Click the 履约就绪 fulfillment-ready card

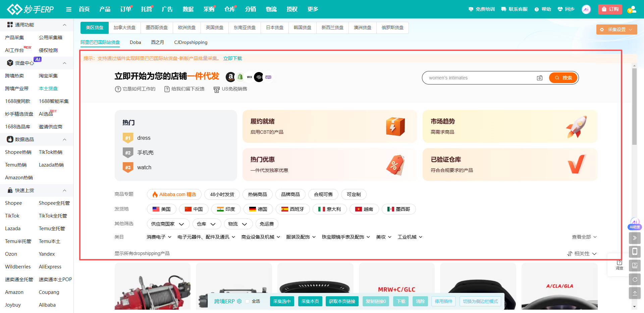pos(330,126)
